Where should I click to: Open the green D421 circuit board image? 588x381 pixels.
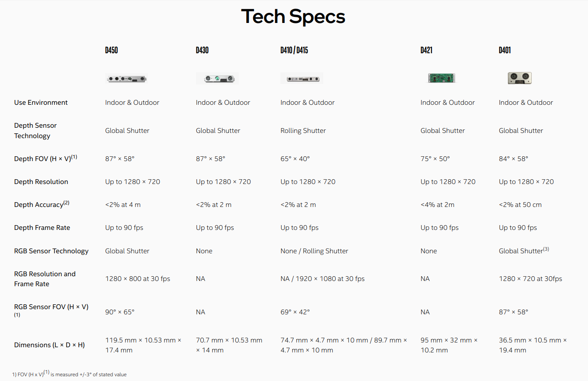442,78
